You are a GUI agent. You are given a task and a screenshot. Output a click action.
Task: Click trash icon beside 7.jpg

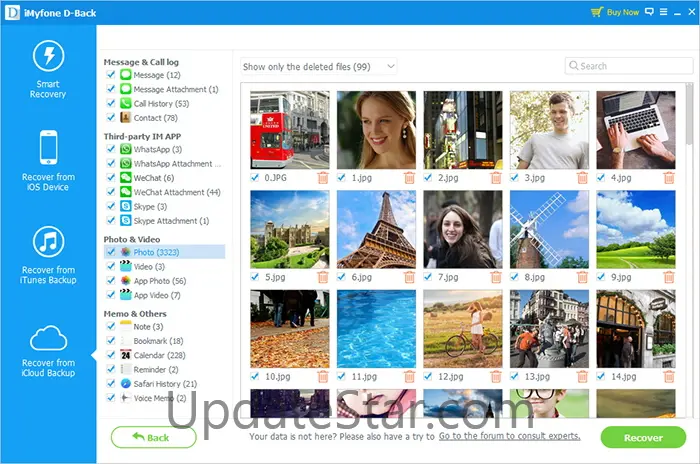click(x=496, y=277)
